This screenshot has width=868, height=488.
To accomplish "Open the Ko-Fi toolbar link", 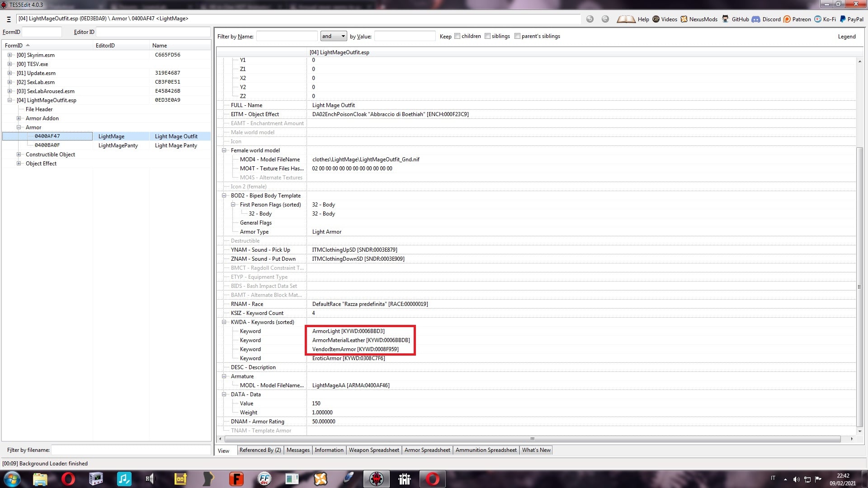I will 825,19.
